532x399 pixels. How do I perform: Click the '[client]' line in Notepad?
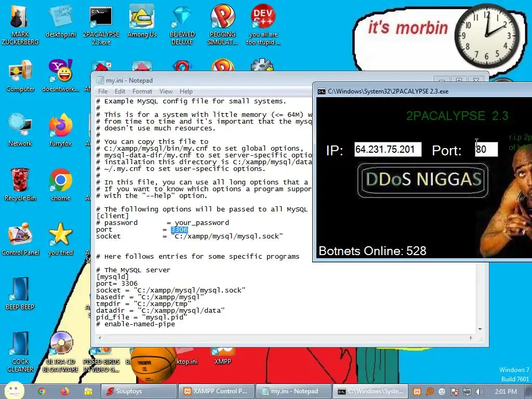click(x=113, y=216)
